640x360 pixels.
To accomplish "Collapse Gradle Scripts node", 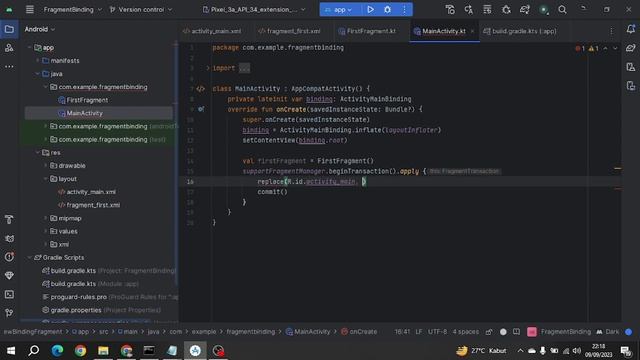I will click(30, 258).
